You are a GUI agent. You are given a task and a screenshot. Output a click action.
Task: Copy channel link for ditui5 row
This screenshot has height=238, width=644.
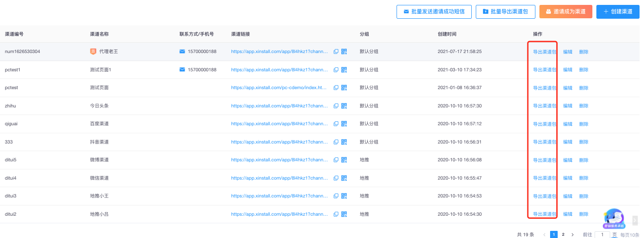tap(336, 160)
